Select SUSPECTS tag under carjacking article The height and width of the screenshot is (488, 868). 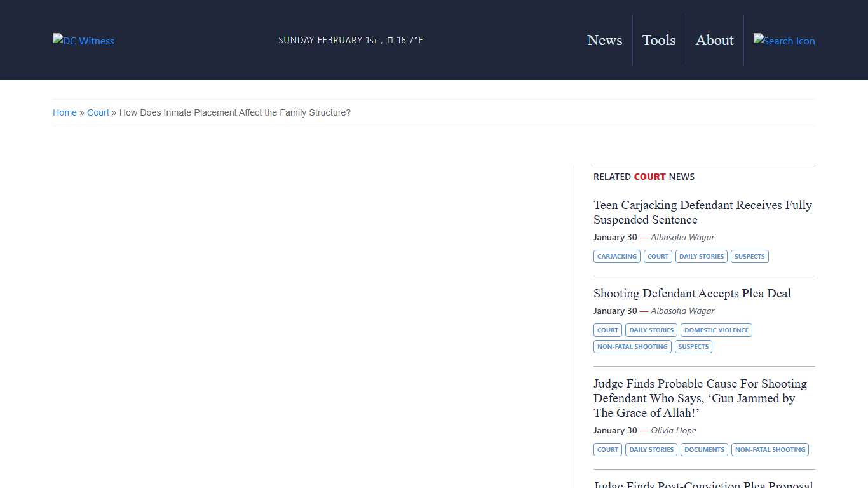click(749, 257)
